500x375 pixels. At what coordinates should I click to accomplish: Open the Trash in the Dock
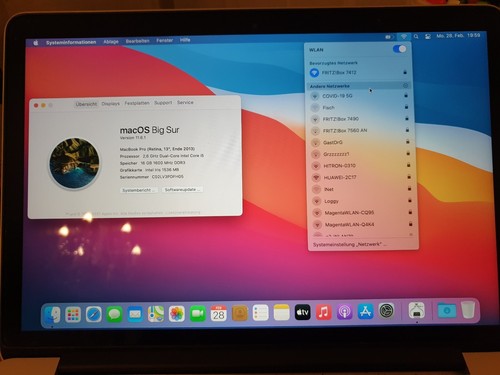[x=468, y=310]
